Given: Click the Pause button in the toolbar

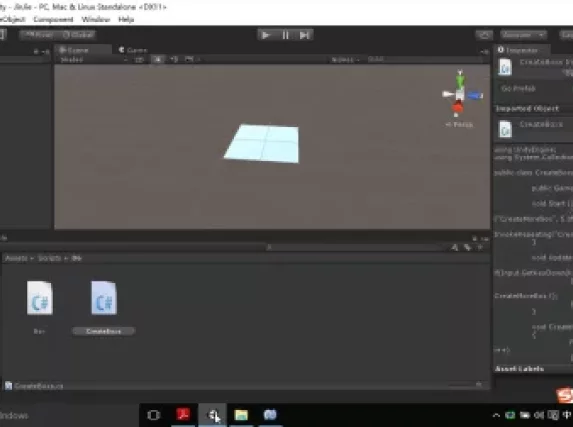Looking at the screenshot, I should (x=285, y=35).
